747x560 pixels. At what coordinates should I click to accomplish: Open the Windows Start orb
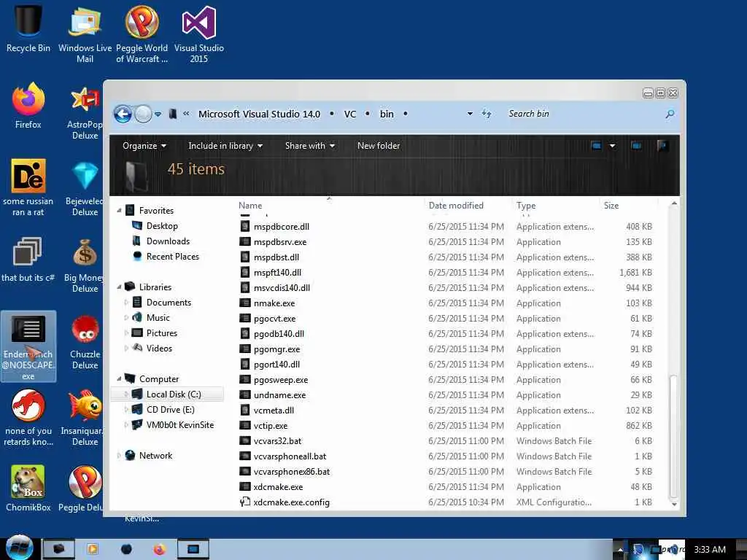[18, 548]
